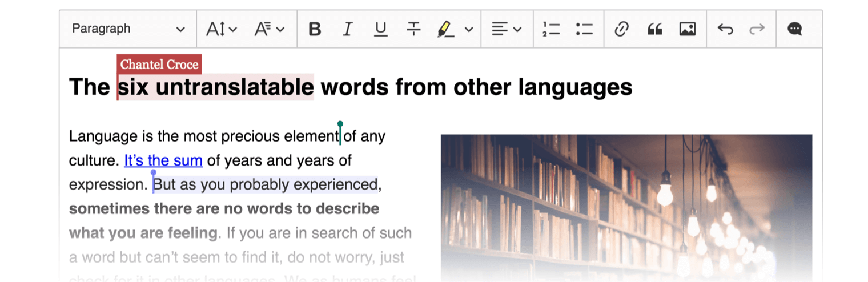868x282 pixels.
Task: Expand the highlight color options arrow
Action: 469,29
